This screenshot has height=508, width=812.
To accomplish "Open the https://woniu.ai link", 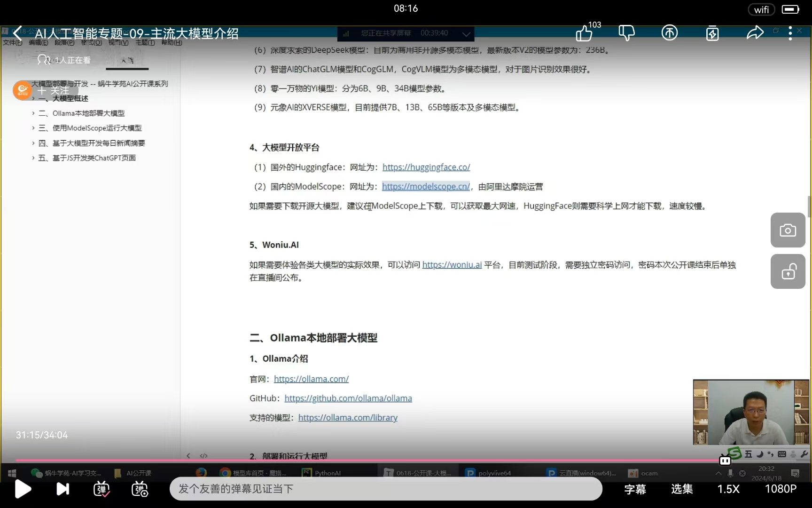I will (452, 265).
